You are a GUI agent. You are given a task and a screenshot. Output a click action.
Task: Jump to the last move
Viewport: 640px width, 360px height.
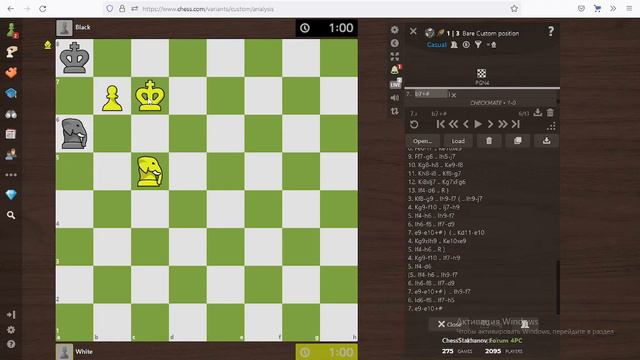tap(516, 124)
